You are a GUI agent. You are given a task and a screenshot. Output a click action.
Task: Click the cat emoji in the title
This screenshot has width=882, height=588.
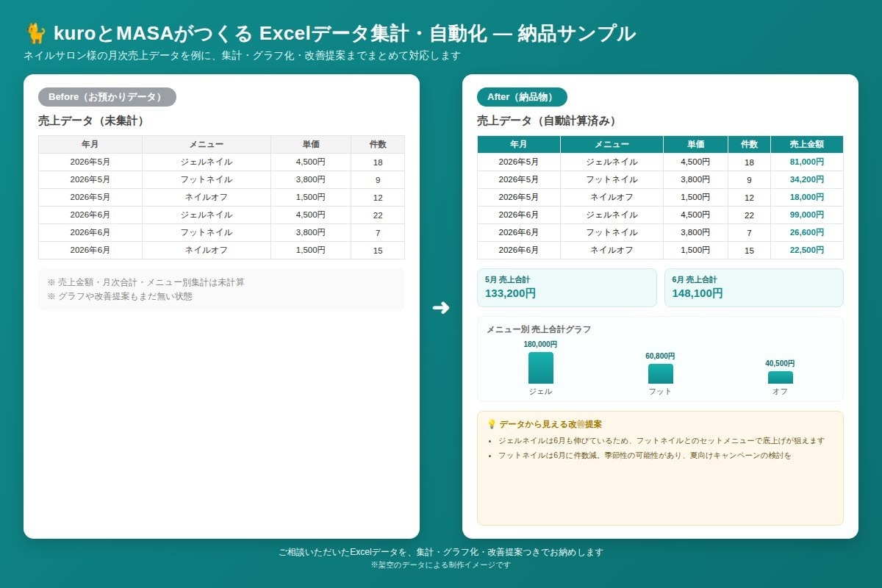(x=35, y=33)
